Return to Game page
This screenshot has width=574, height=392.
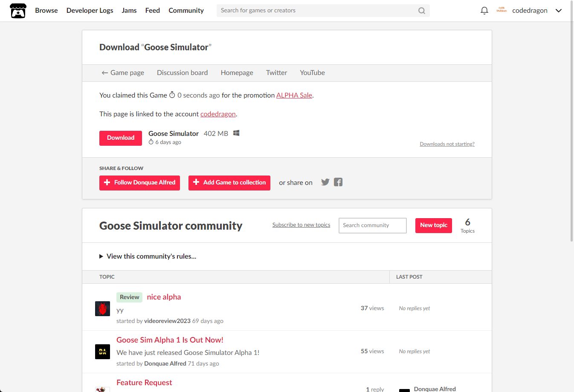coord(123,73)
